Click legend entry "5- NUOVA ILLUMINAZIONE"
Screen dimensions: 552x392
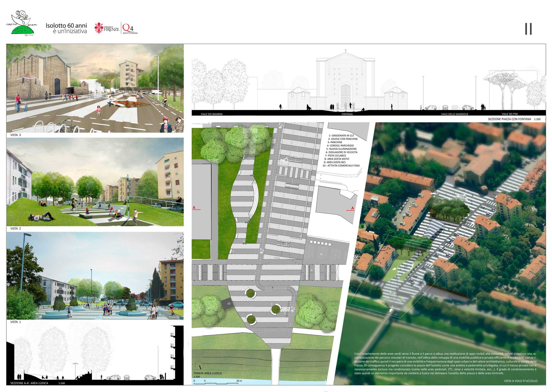[x=341, y=149]
